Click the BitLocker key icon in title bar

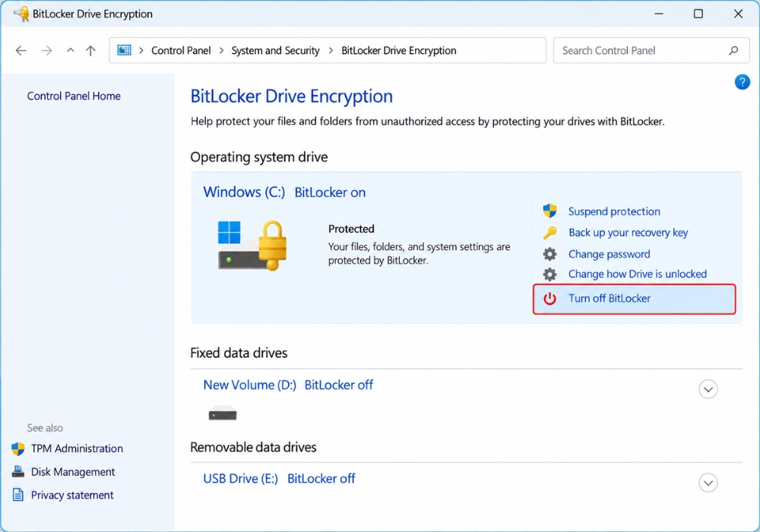(x=21, y=14)
